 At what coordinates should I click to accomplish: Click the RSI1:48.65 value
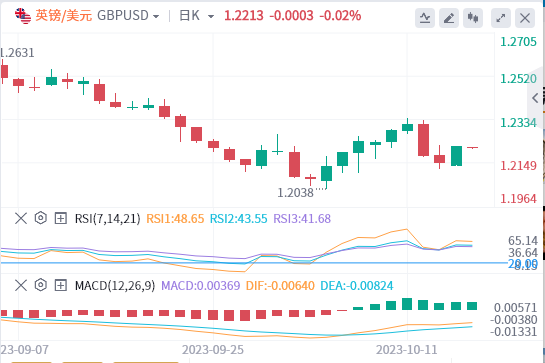coord(175,219)
